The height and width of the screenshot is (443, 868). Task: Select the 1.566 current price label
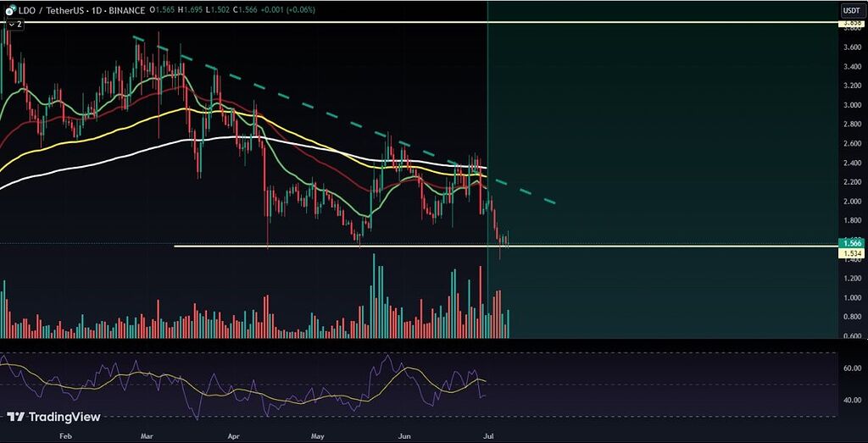[851, 243]
